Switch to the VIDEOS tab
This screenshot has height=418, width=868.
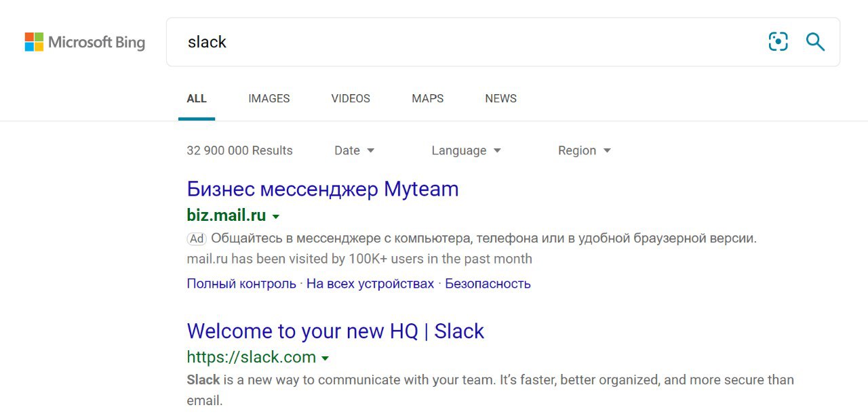pos(351,98)
